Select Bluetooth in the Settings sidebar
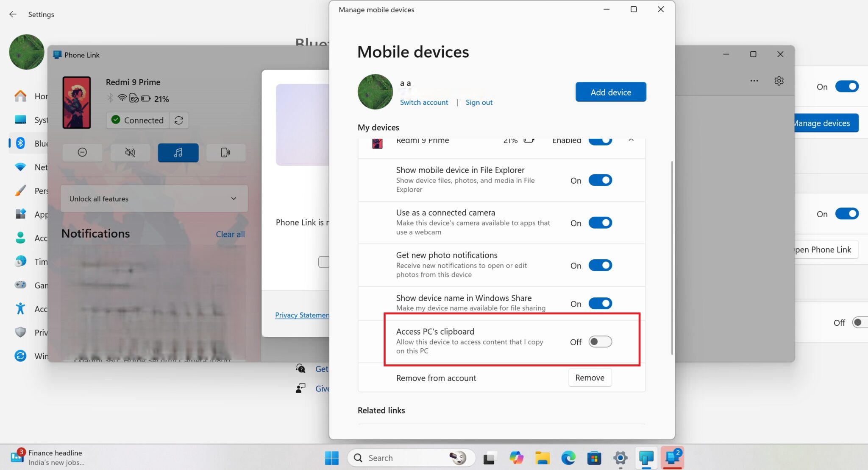 [20, 143]
